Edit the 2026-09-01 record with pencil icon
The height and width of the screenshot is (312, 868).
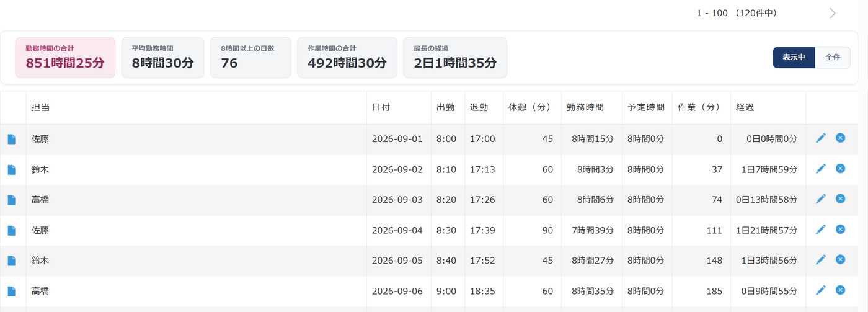tap(821, 138)
